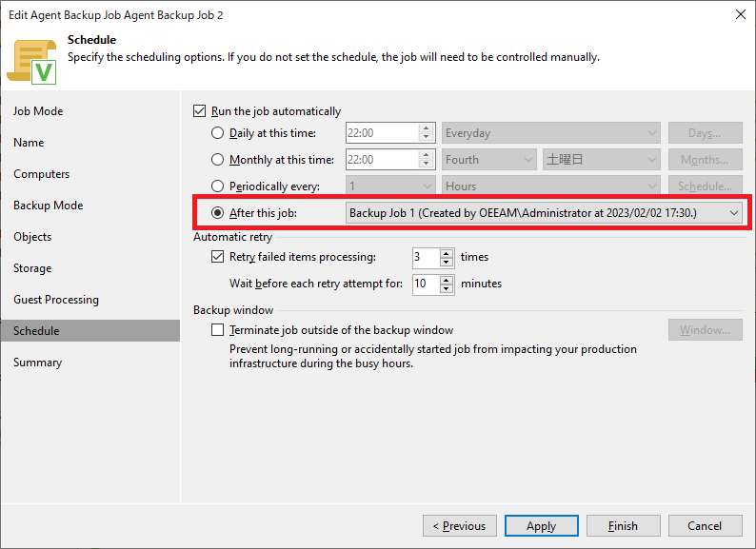This screenshot has width=756, height=549.
Task: Toggle Retry failed items processing checkbox
Action: coord(217,257)
